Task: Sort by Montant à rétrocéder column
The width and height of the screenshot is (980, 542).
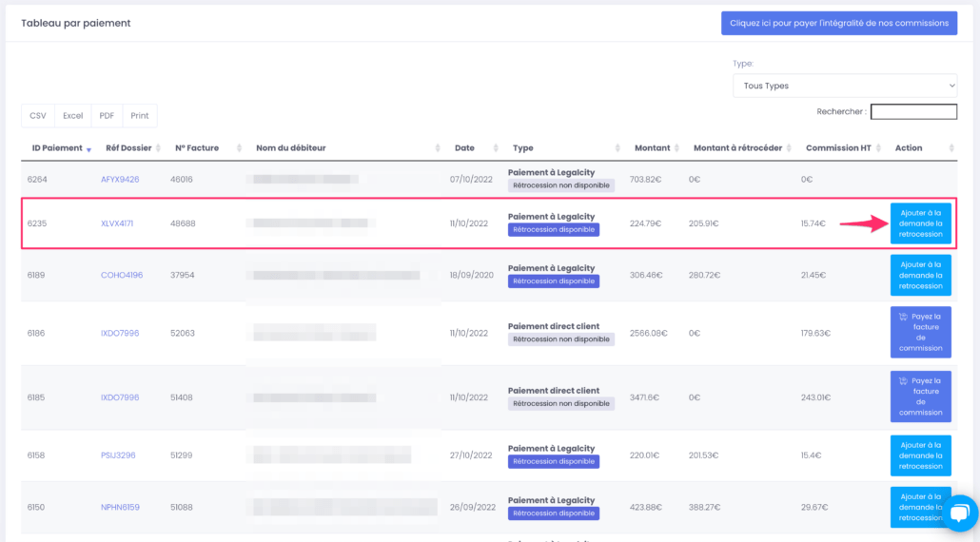Action: coord(737,148)
